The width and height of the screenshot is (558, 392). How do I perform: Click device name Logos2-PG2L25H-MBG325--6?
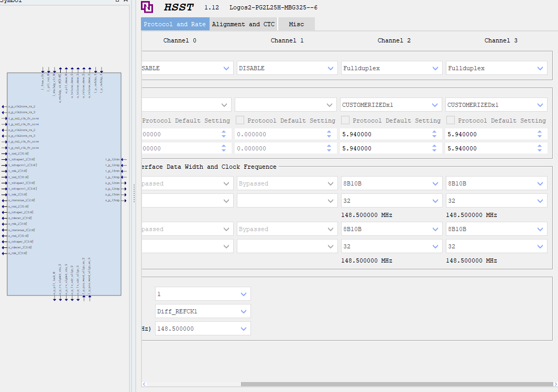(x=273, y=7)
